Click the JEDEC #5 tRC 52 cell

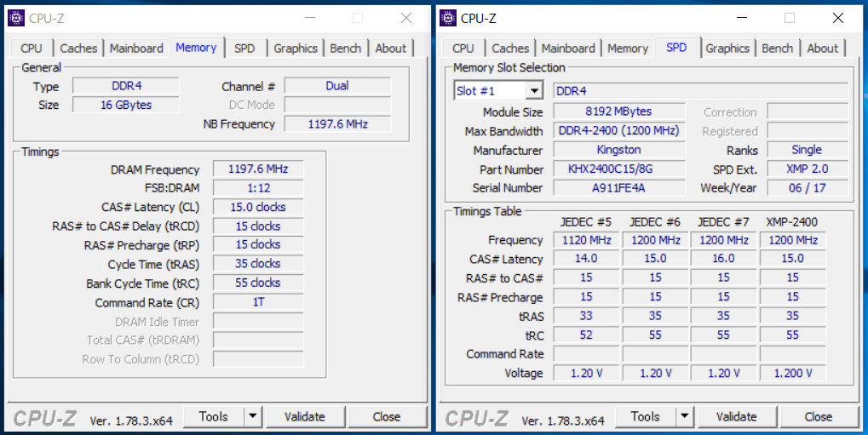[x=586, y=335]
